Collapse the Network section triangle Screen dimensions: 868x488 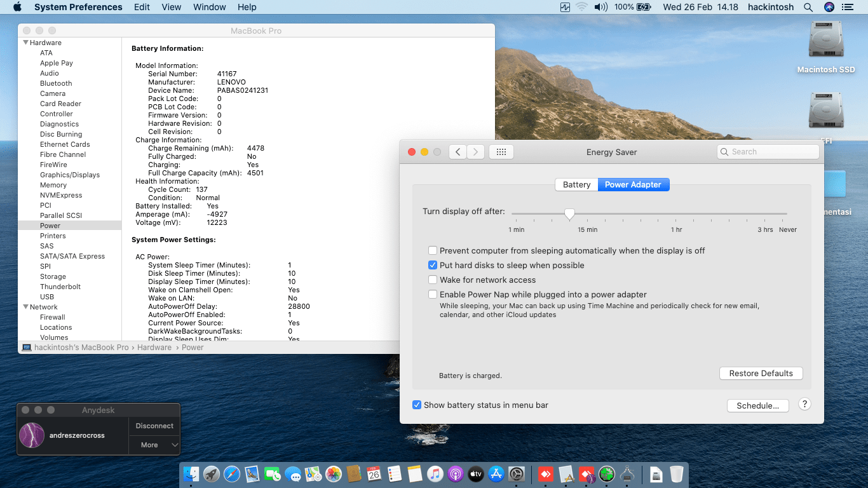click(x=25, y=307)
